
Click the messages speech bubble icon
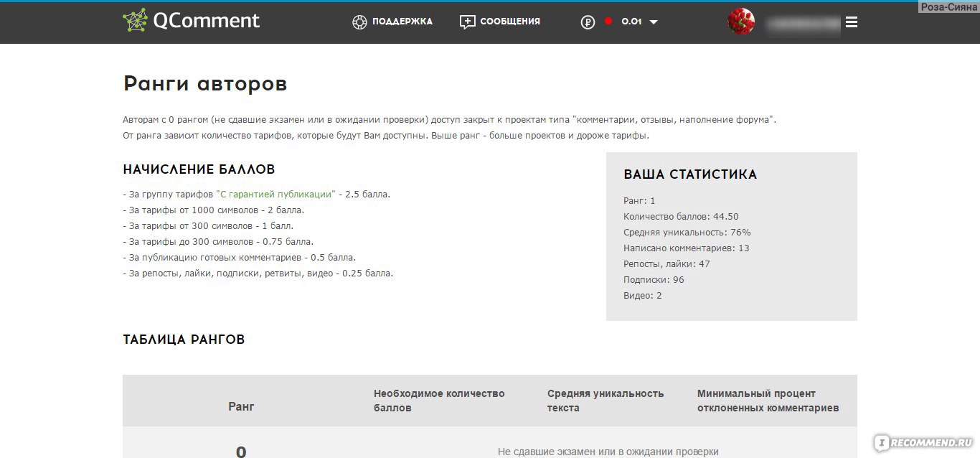468,22
